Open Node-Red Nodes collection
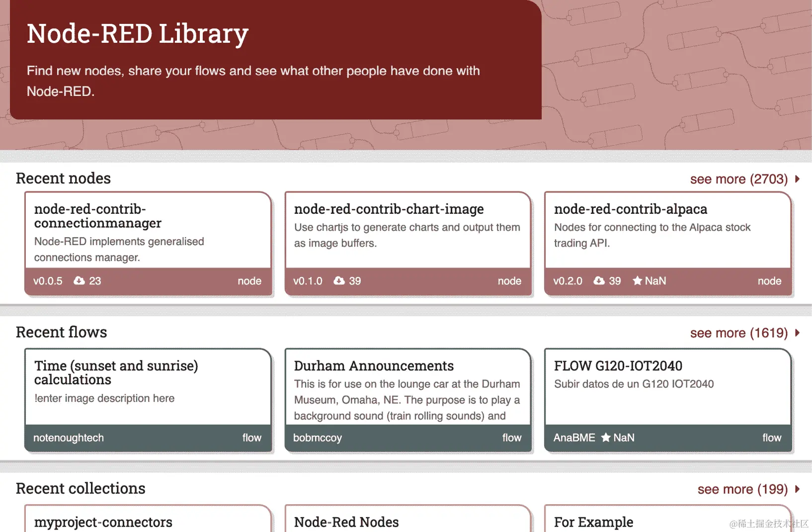The height and width of the screenshot is (532, 812). pos(346,522)
